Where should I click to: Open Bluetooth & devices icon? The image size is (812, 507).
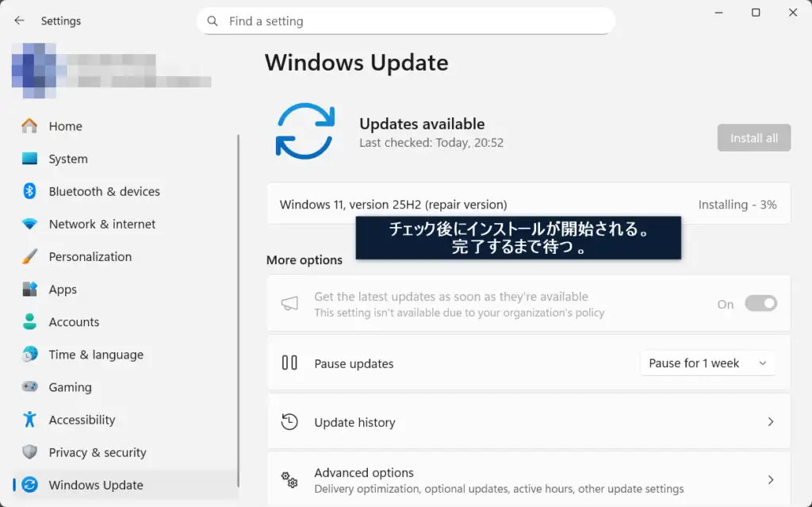click(29, 191)
